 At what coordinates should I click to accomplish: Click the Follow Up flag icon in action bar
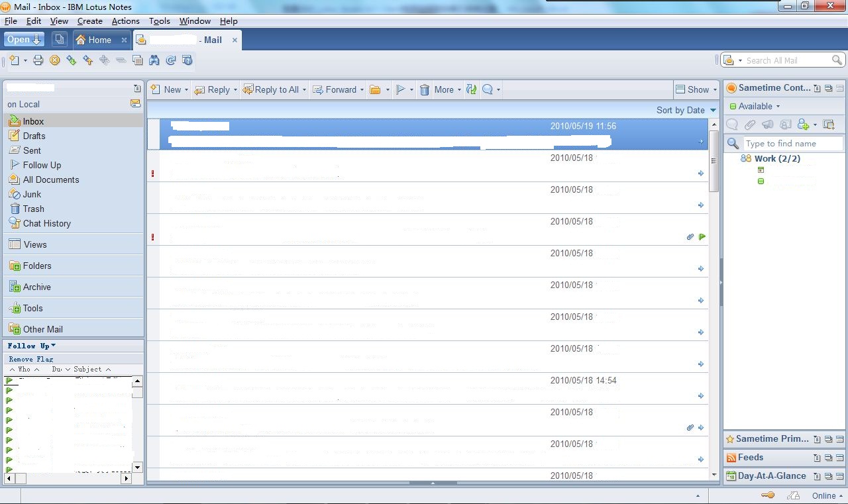(401, 89)
